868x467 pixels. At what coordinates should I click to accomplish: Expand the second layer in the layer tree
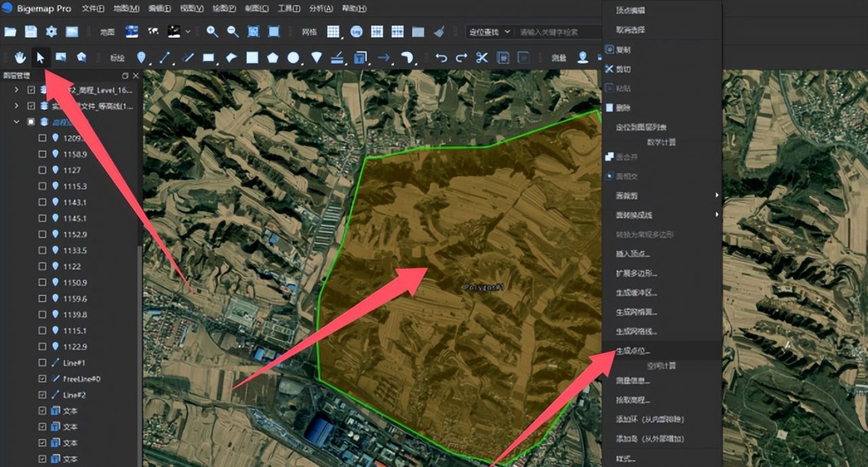(x=16, y=106)
